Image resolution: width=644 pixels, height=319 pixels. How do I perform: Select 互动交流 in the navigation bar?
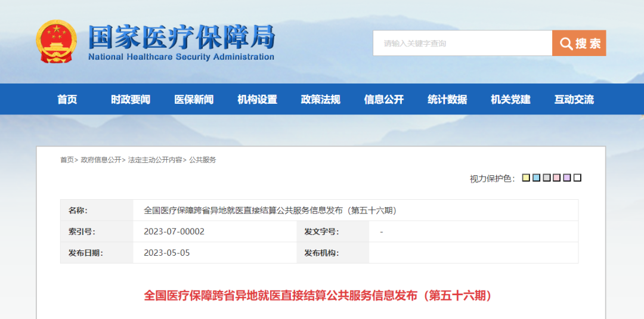(574, 100)
